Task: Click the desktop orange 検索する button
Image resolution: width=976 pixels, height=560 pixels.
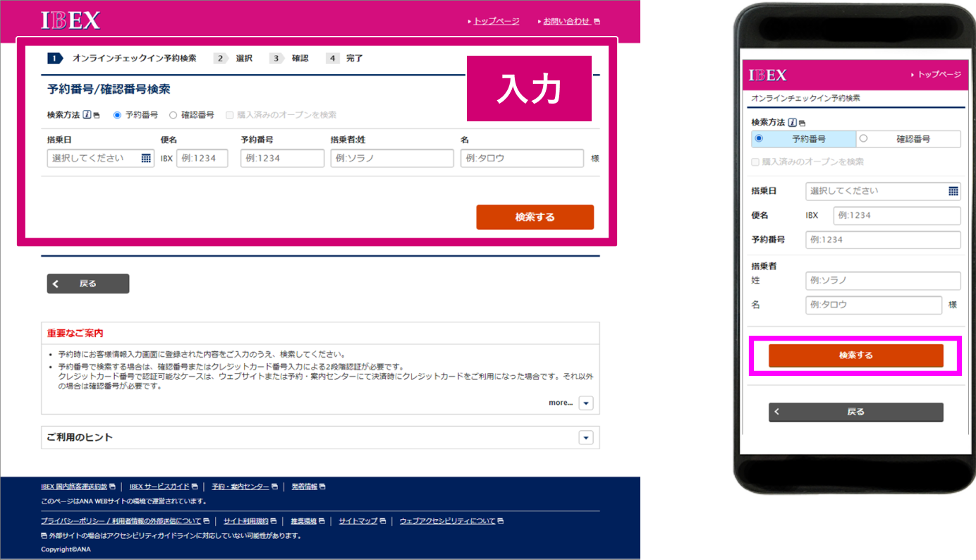Action: click(535, 217)
